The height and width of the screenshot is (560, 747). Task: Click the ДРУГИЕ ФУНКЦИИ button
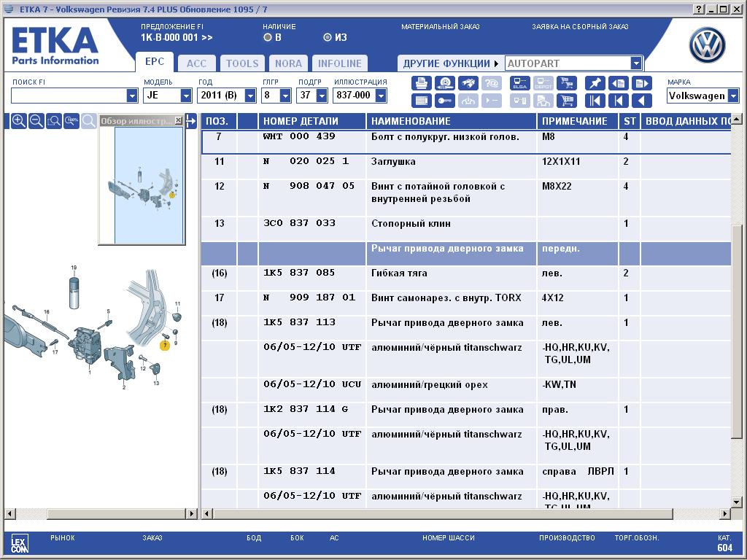click(450, 63)
